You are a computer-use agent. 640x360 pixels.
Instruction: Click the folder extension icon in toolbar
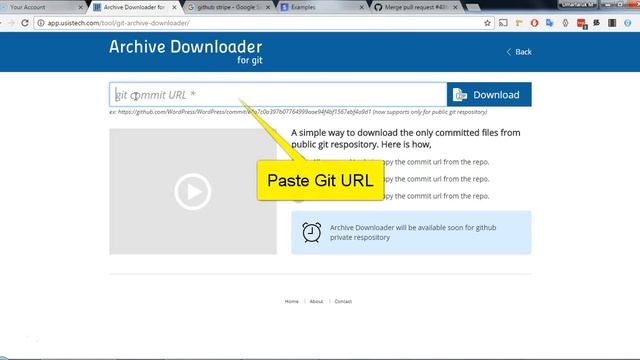pyautogui.click(x=519, y=23)
